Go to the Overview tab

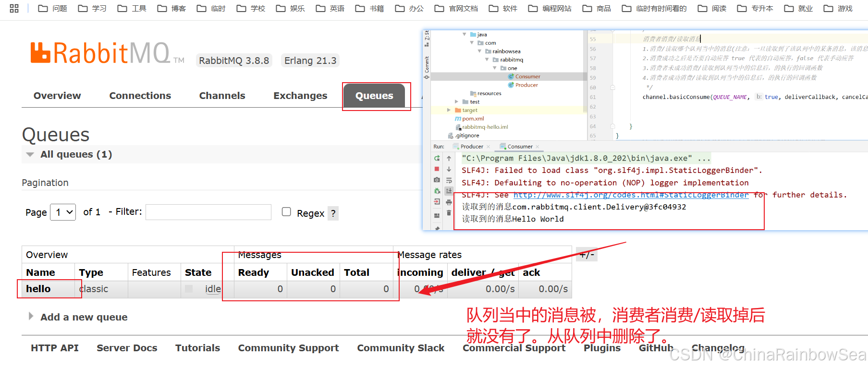coord(57,96)
